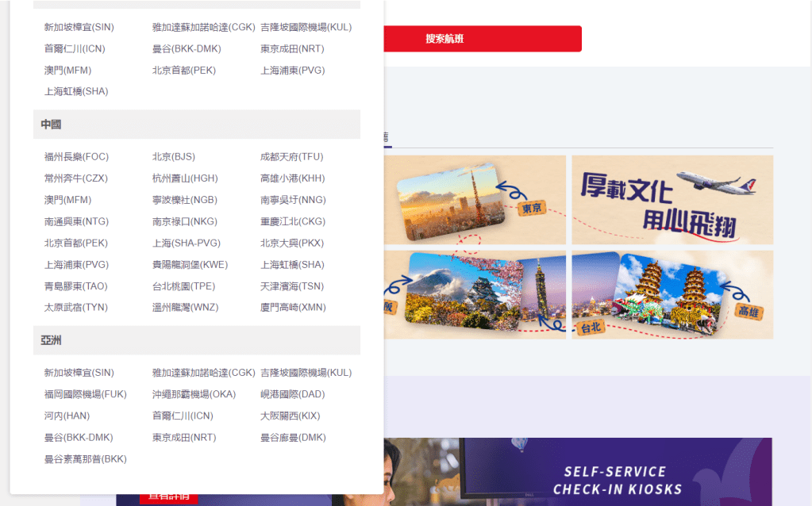Select 重慶江北(CKG) airport option
Screen dimensions: 812x506
tap(292, 221)
